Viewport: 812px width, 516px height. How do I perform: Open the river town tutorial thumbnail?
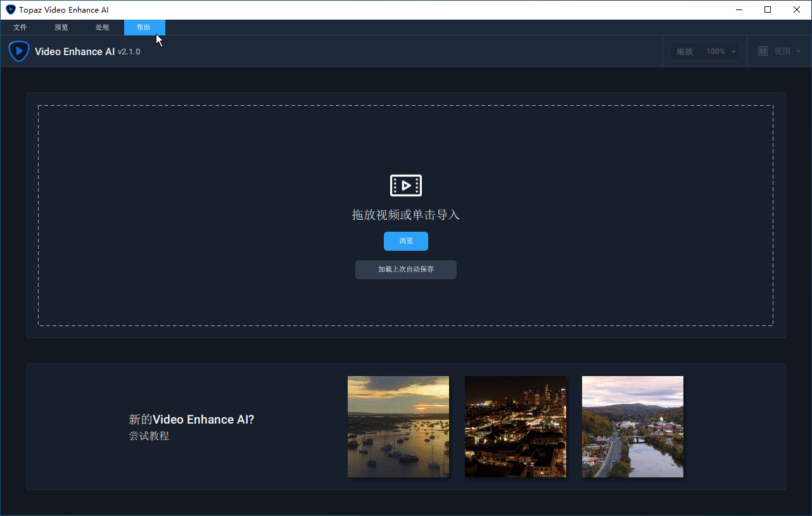pos(633,427)
